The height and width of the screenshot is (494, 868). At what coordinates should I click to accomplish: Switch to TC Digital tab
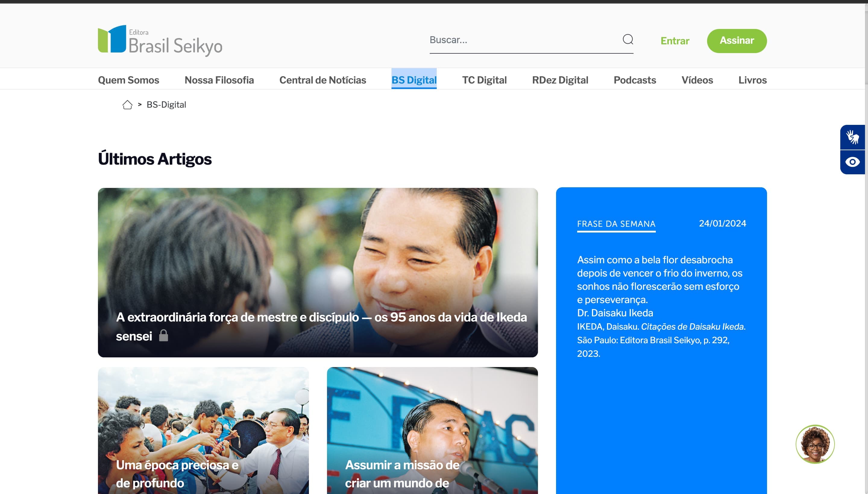point(484,80)
